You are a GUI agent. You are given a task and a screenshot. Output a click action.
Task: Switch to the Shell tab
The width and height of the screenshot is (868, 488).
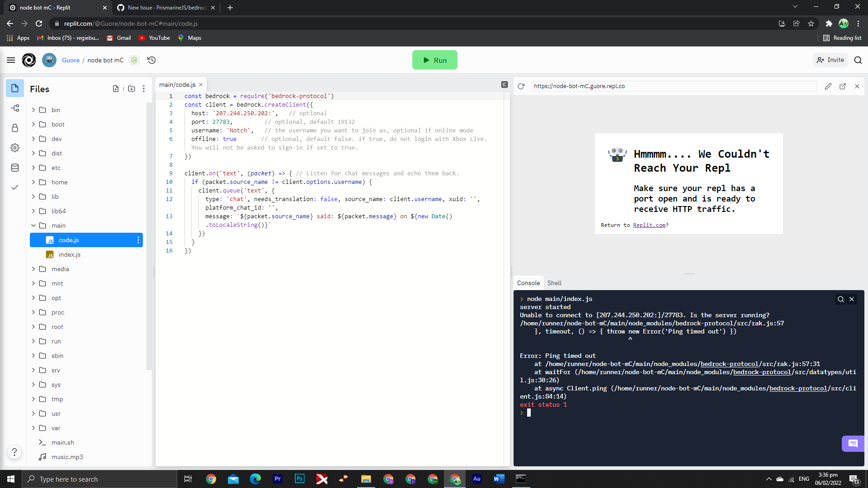click(x=554, y=283)
